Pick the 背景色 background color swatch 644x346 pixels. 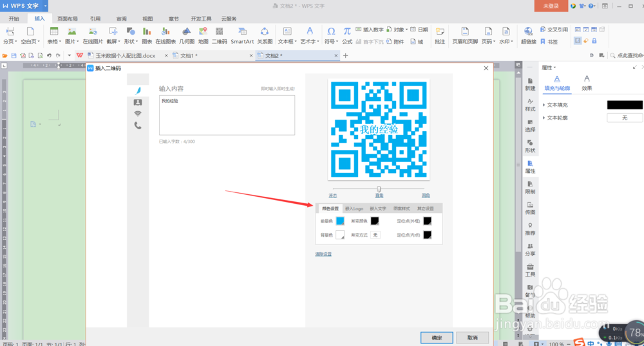tap(340, 235)
